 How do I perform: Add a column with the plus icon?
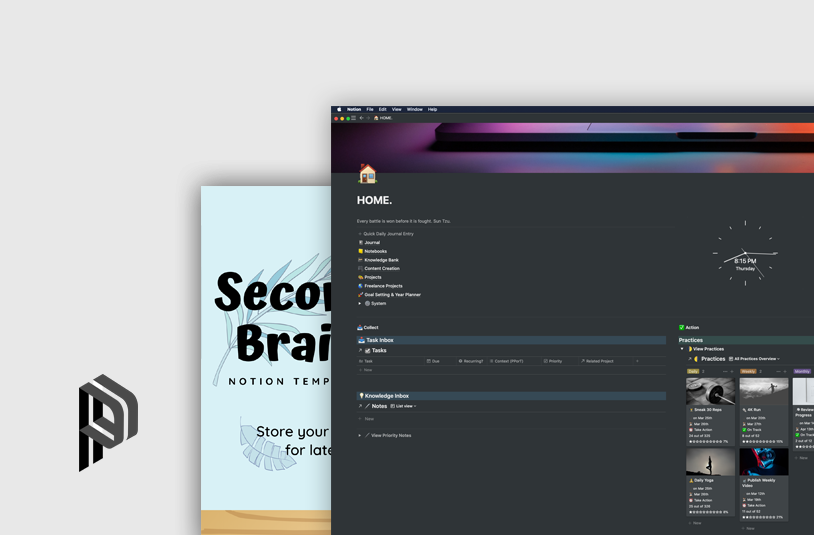tap(637, 361)
